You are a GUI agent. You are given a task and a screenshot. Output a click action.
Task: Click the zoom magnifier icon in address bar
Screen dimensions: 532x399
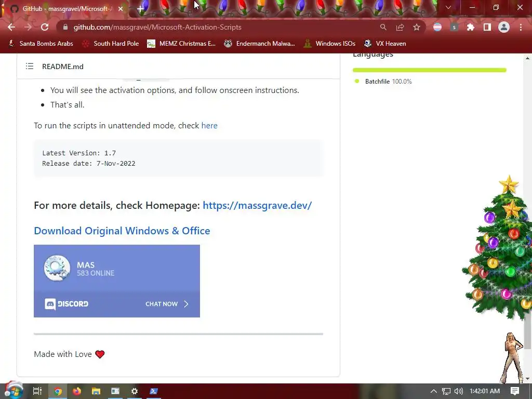point(383,27)
